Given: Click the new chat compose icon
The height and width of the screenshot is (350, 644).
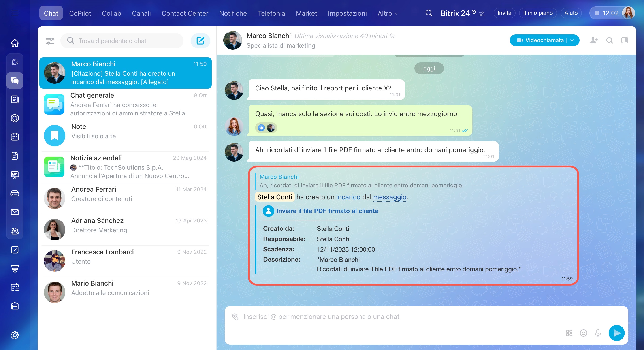Looking at the screenshot, I should [x=200, y=41].
